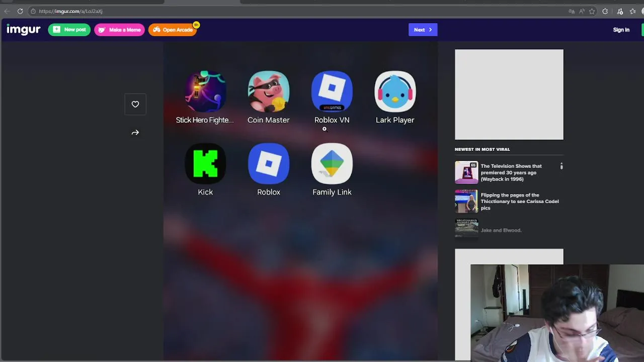Open the read aloud icon

582,11
